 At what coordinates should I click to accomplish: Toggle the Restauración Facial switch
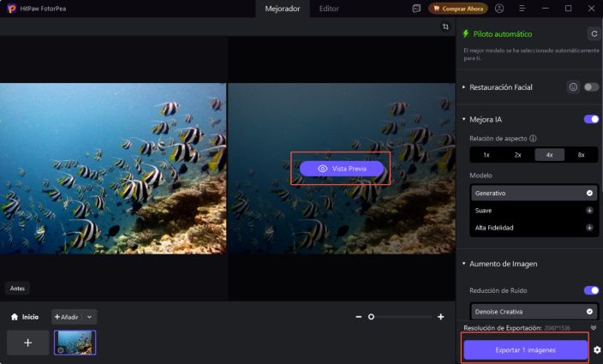click(x=591, y=87)
